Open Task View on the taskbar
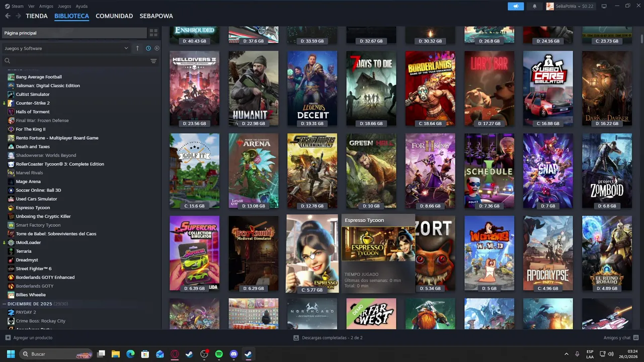Image resolution: width=644 pixels, height=362 pixels. (x=101, y=354)
